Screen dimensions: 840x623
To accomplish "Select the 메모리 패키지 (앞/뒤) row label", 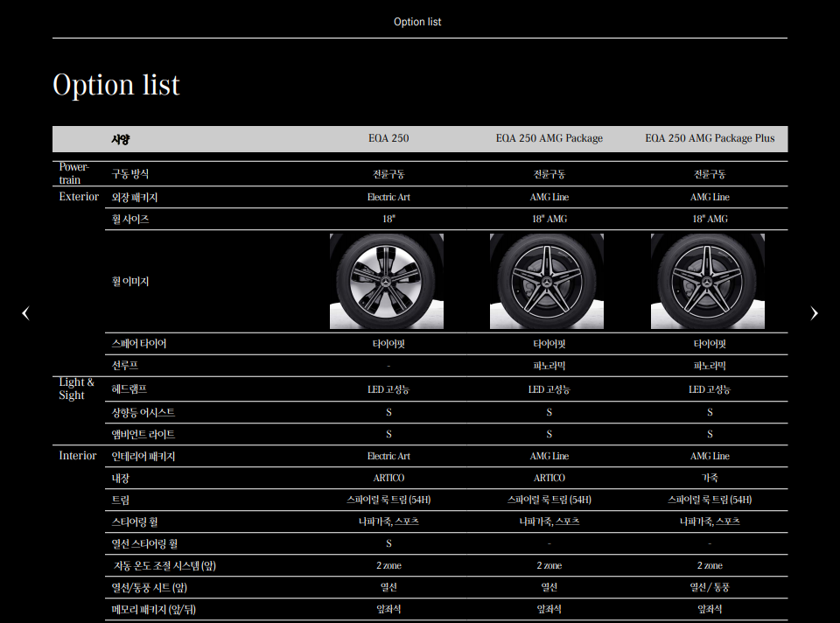I will click(154, 610).
